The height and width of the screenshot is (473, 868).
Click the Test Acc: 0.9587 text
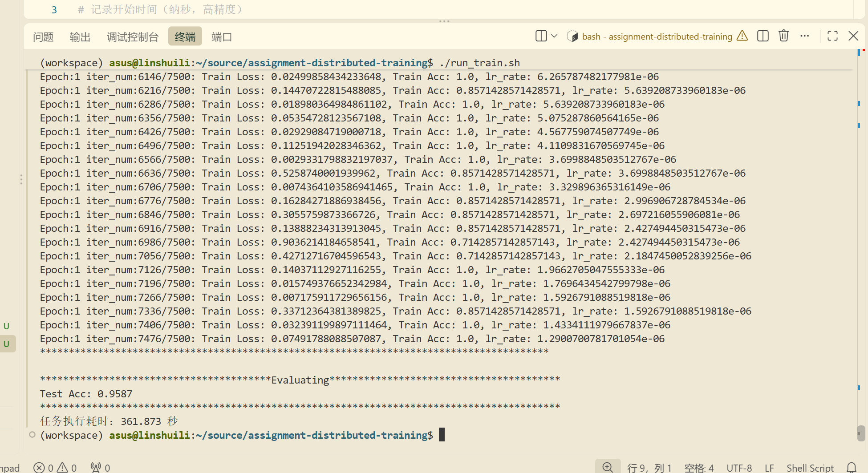[86, 394]
